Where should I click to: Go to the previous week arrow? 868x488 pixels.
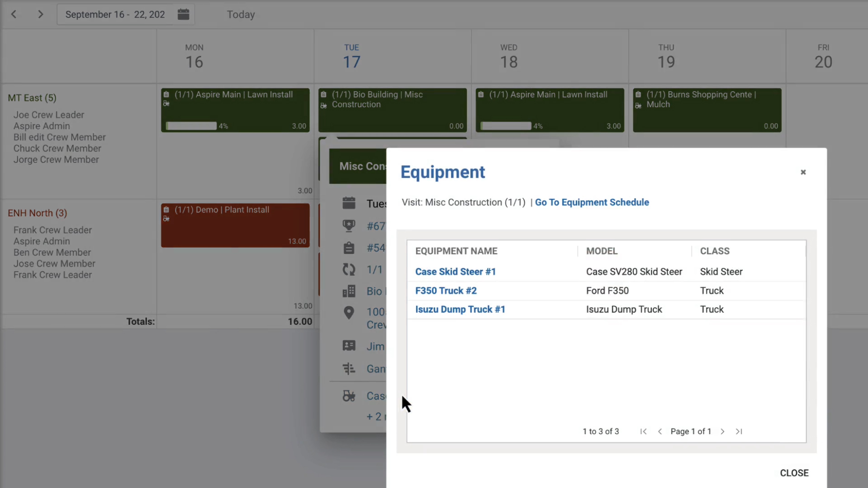point(14,14)
